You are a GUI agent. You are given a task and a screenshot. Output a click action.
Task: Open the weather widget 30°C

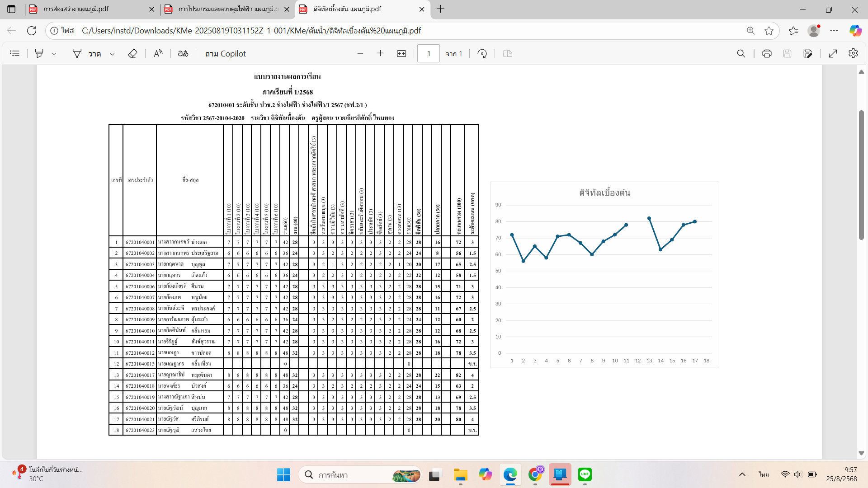click(47, 474)
